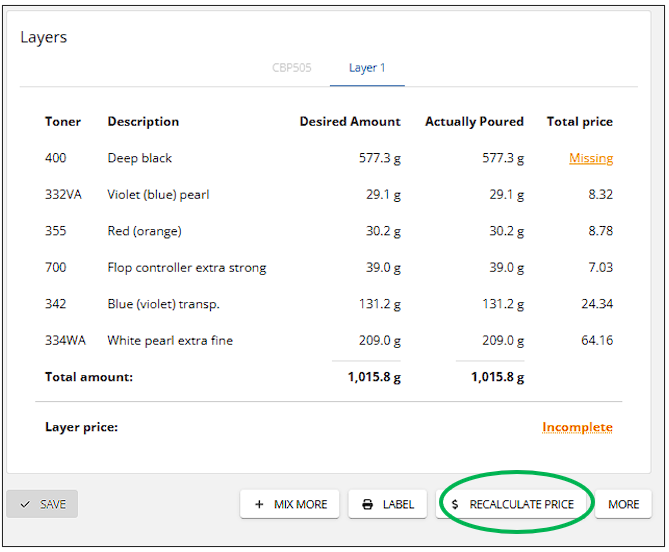This screenshot has width=669, height=552.
Task: Click the Description column header
Action: click(x=143, y=122)
